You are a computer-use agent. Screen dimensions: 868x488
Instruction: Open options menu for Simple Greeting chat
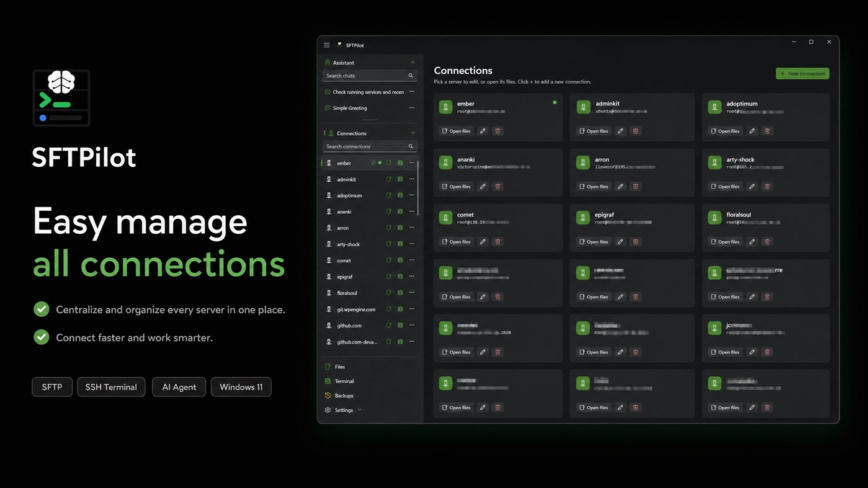click(411, 108)
